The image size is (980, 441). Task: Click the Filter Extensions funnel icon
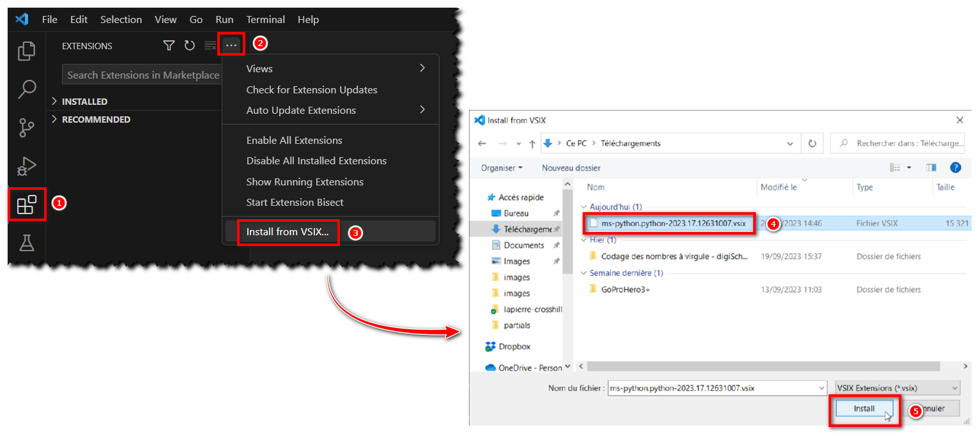pyautogui.click(x=169, y=45)
